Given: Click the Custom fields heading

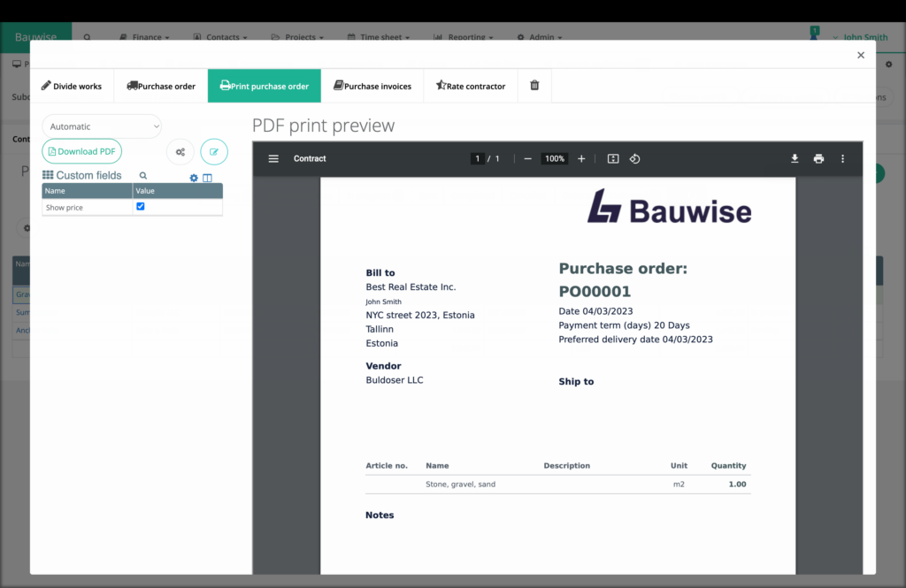Looking at the screenshot, I should [x=88, y=175].
